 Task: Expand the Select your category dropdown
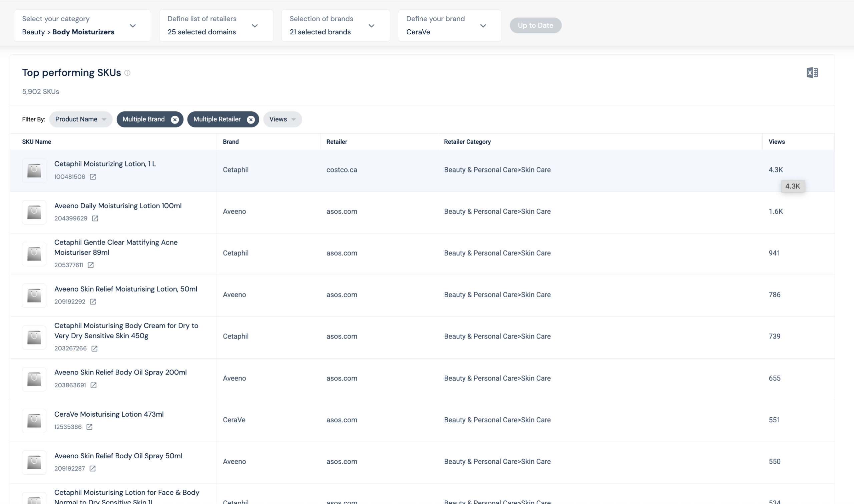click(133, 25)
